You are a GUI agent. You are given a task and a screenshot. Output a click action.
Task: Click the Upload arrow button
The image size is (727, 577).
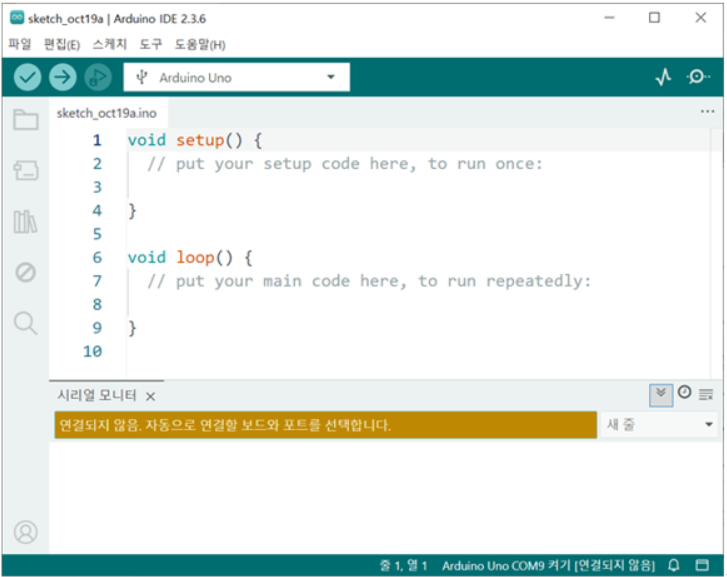click(x=63, y=77)
